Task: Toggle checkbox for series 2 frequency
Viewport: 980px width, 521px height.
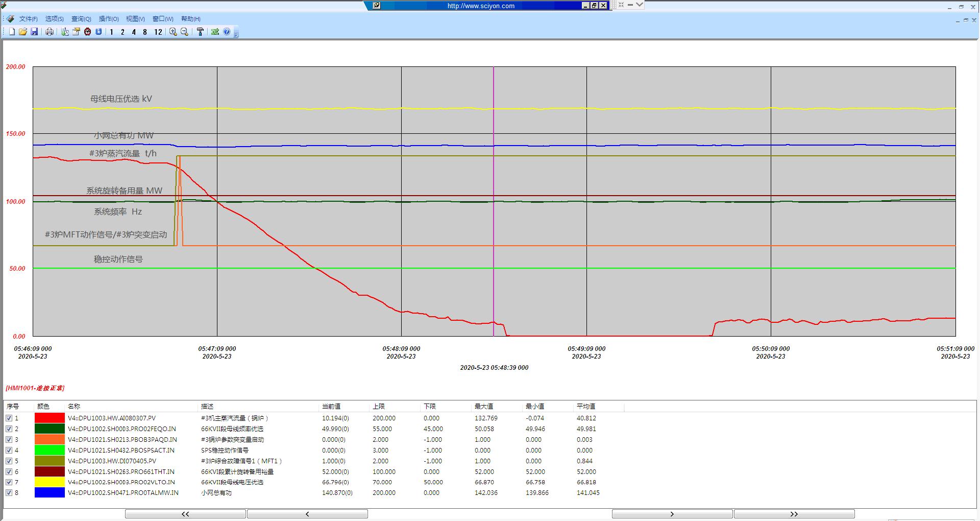Action: tap(9, 429)
